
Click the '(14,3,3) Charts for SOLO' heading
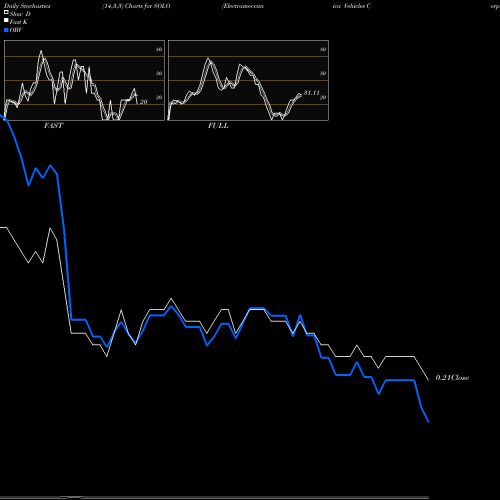click(136, 6)
